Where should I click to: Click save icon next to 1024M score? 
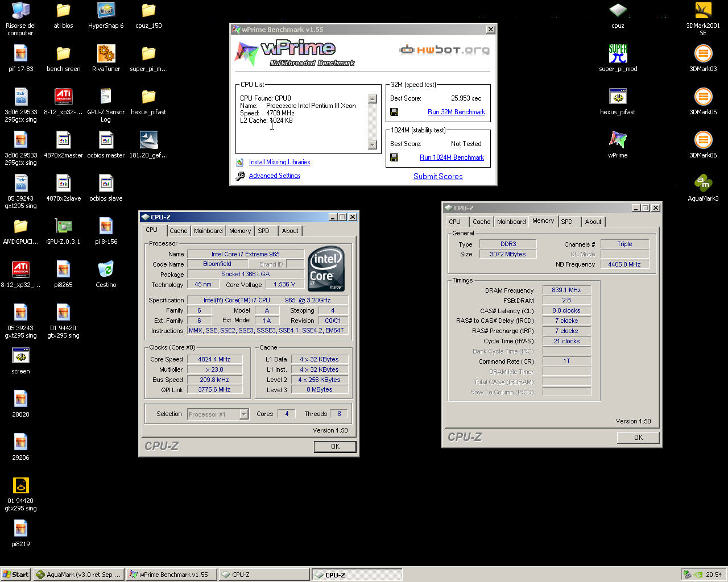[x=394, y=157]
